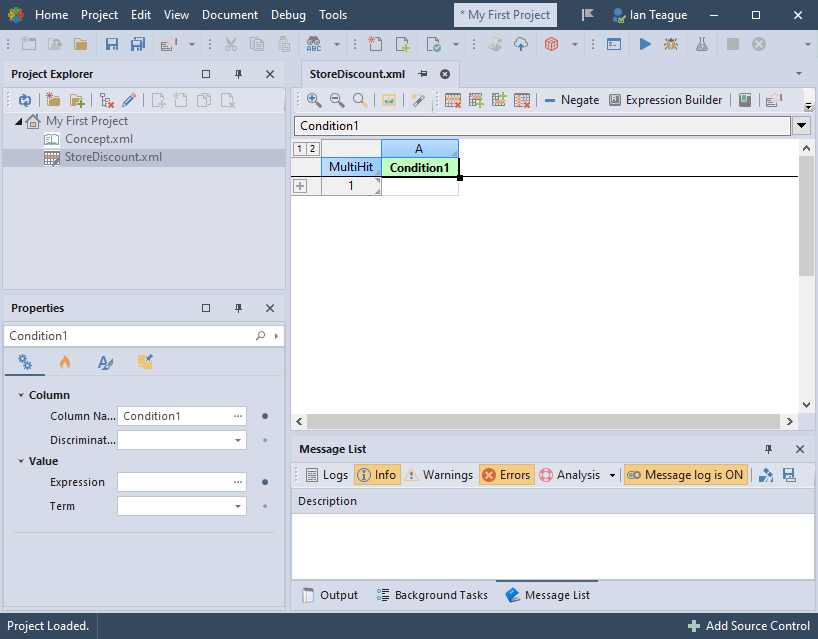818x639 pixels.
Task: Click the Run play button icon
Action: 645,44
